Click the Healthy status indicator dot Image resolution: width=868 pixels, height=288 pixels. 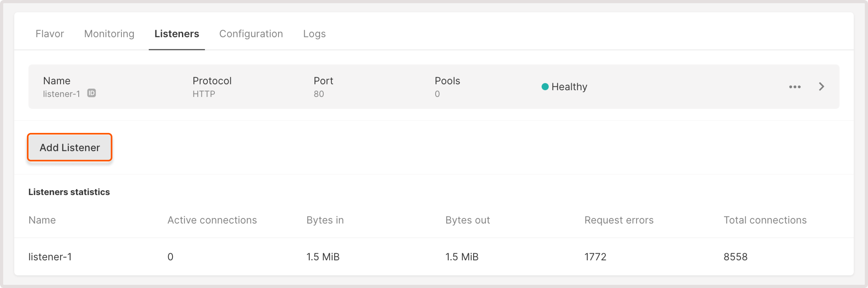(545, 87)
